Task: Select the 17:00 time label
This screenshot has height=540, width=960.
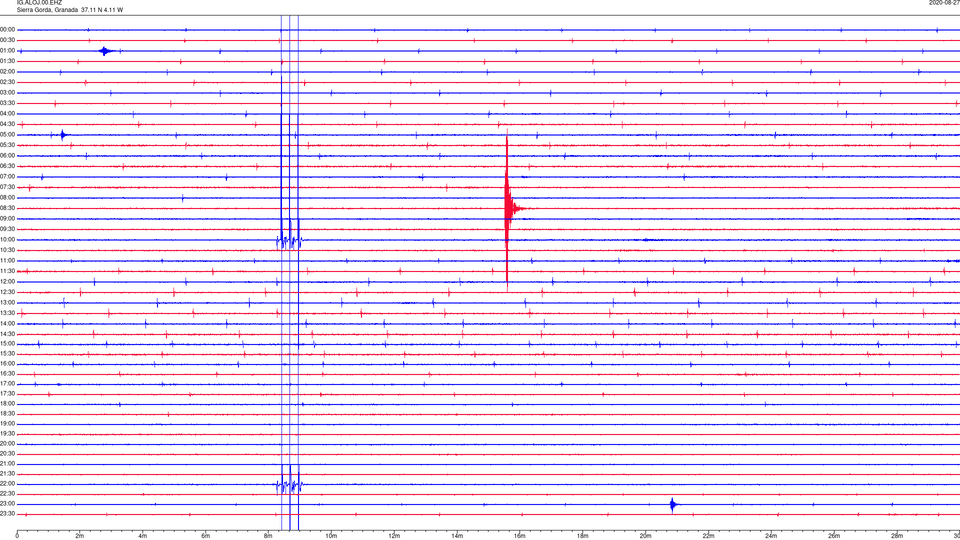Action: click(8, 384)
